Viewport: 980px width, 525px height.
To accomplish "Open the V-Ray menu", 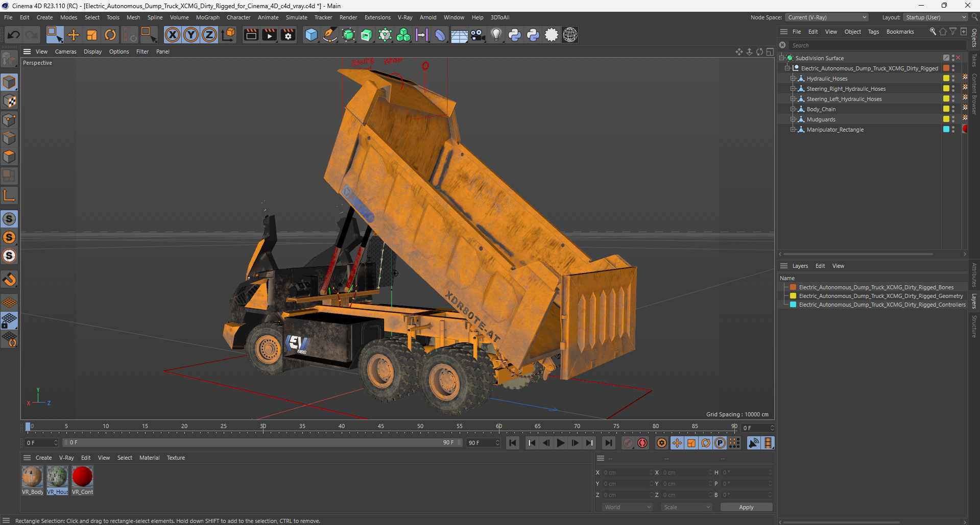I will (x=405, y=17).
